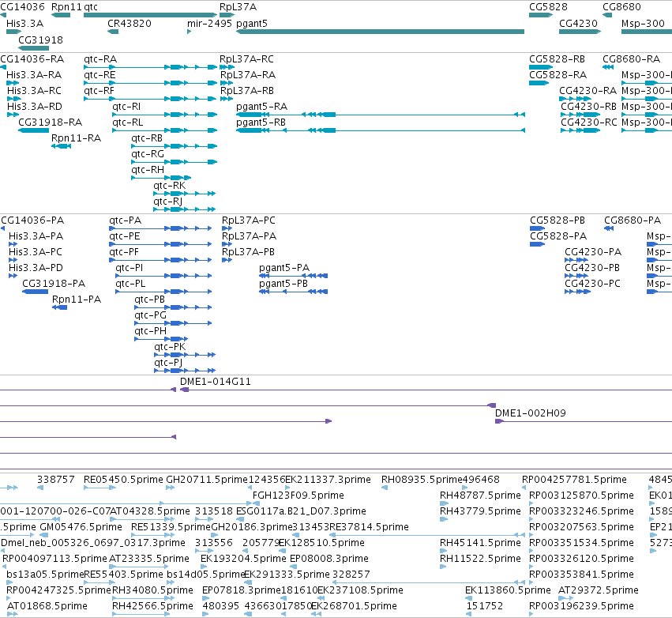Select the CR43820 gene label
Screen dimensions: 672x618
130,24
